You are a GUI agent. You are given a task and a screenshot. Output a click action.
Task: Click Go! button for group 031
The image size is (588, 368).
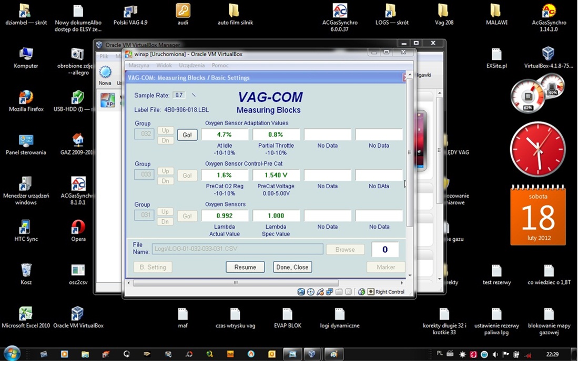(187, 216)
